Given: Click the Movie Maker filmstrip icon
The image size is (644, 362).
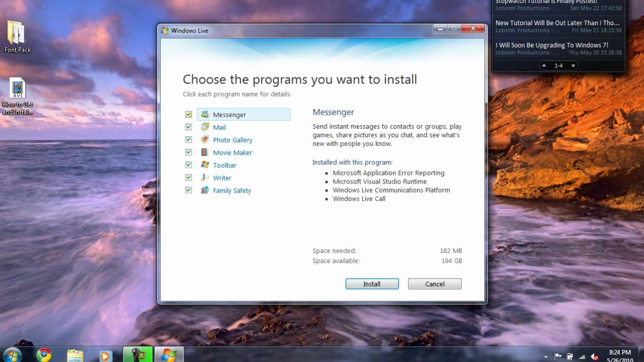Looking at the screenshot, I should (x=205, y=152).
